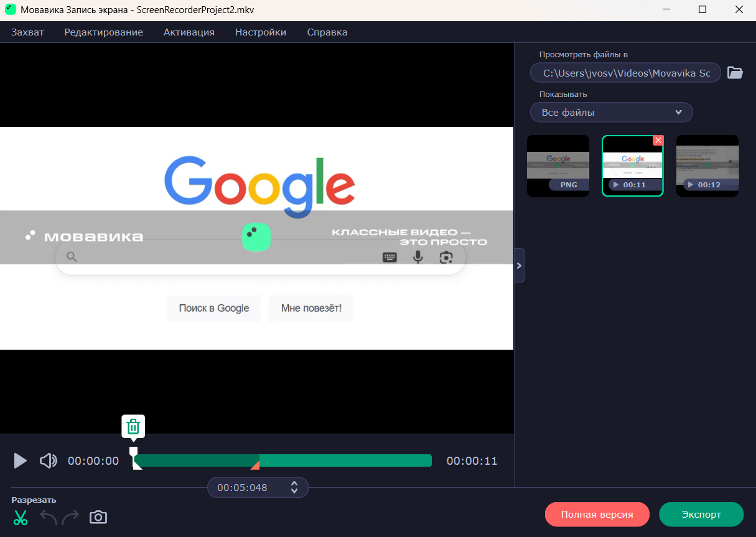Open the Редактирование menu
The image size is (756, 537).
[103, 32]
